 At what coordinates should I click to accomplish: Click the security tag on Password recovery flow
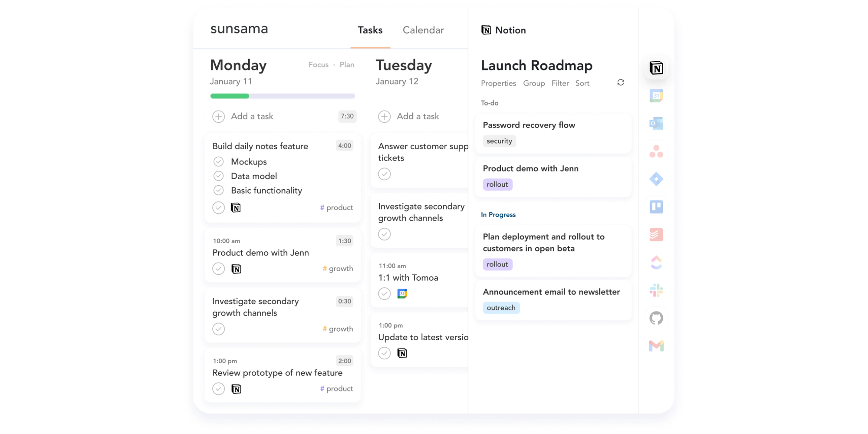point(499,141)
